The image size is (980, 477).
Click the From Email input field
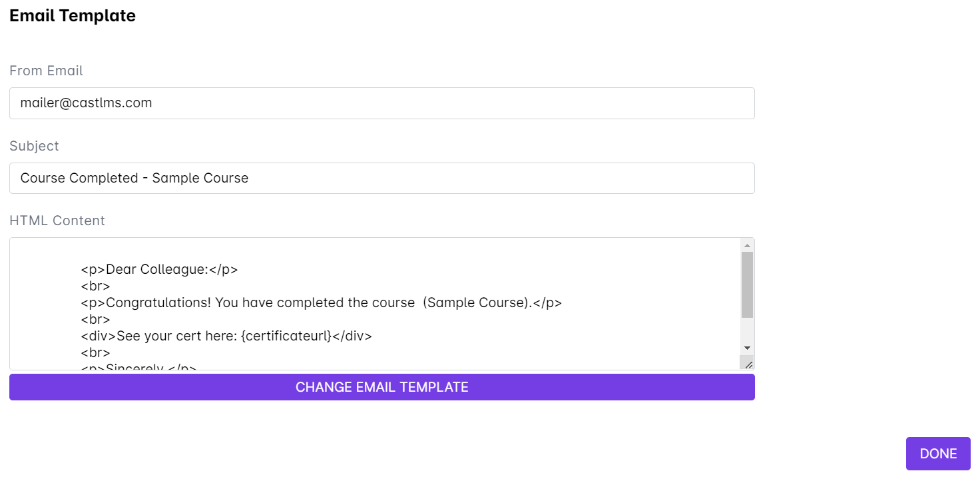[x=381, y=103]
